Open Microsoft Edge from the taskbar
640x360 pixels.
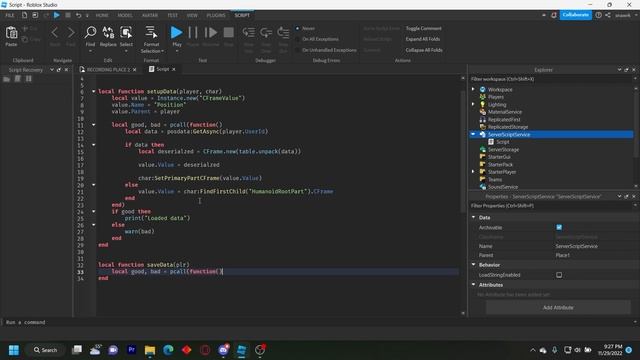coord(168,350)
